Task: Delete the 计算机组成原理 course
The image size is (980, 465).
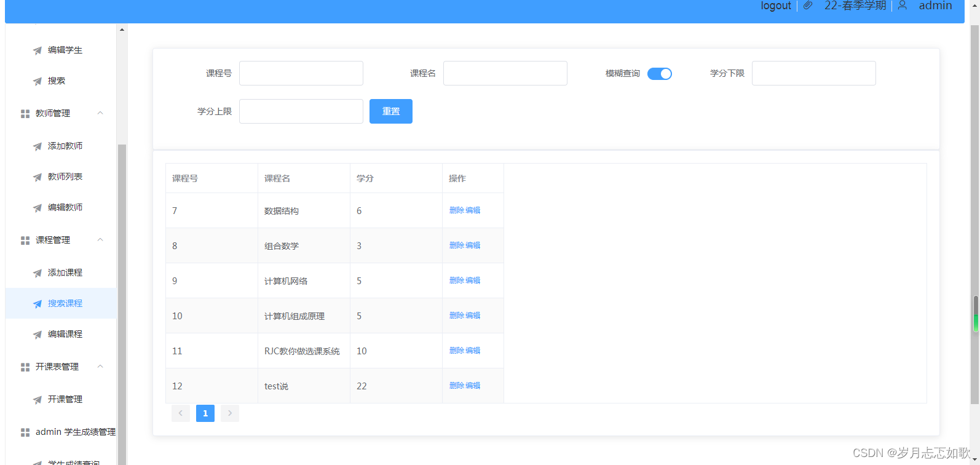Action: click(457, 316)
